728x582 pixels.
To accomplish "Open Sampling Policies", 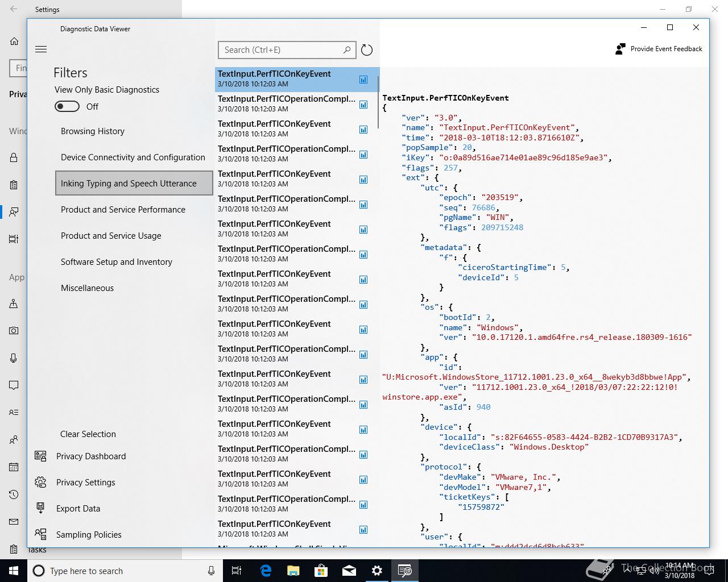I will [78, 535].
